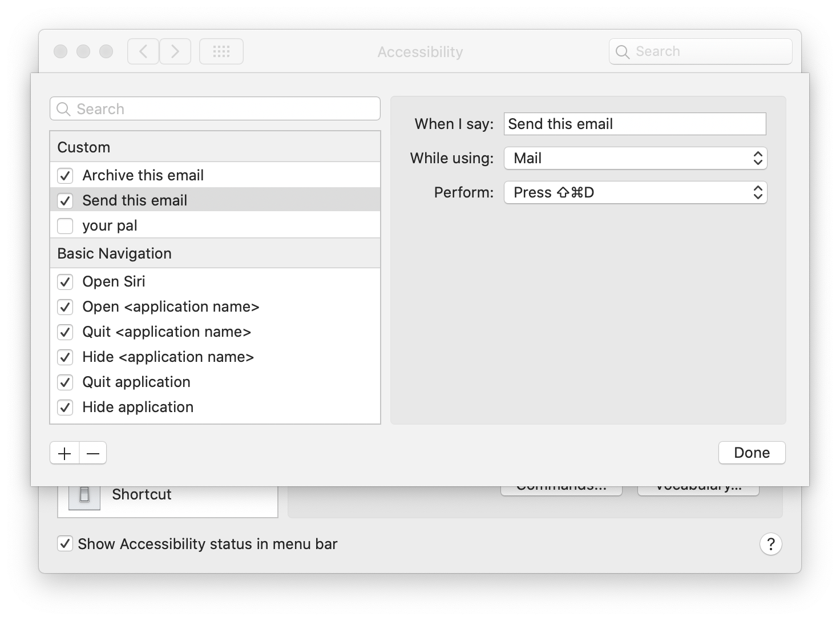
Task: Enable the your pal command checkbox
Action: coord(65,226)
